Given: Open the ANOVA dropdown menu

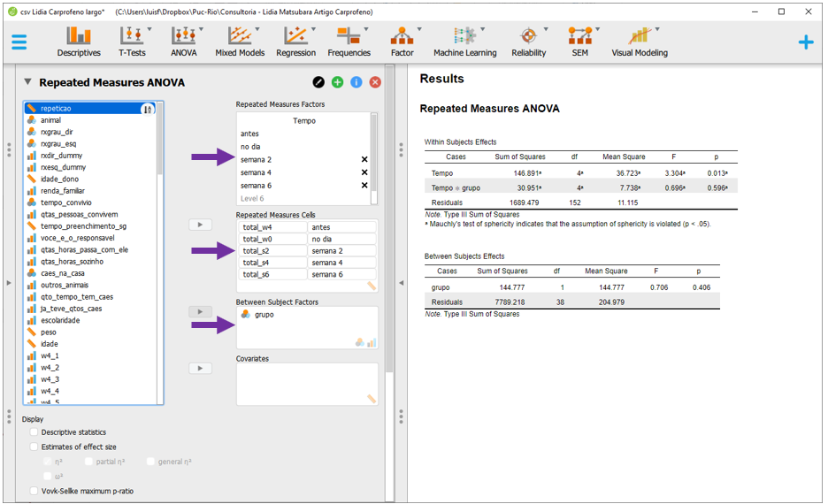Looking at the screenshot, I should pyautogui.click(x=184, y=41).
